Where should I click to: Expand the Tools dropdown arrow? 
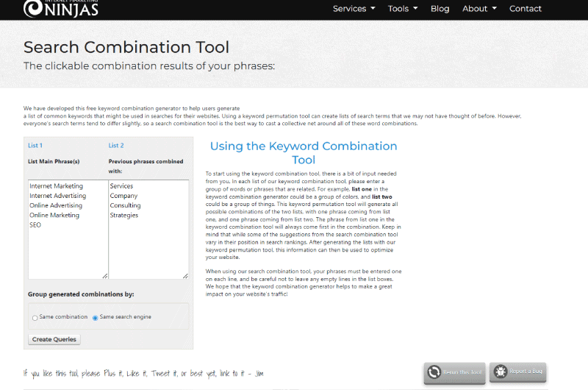[415, 8]
